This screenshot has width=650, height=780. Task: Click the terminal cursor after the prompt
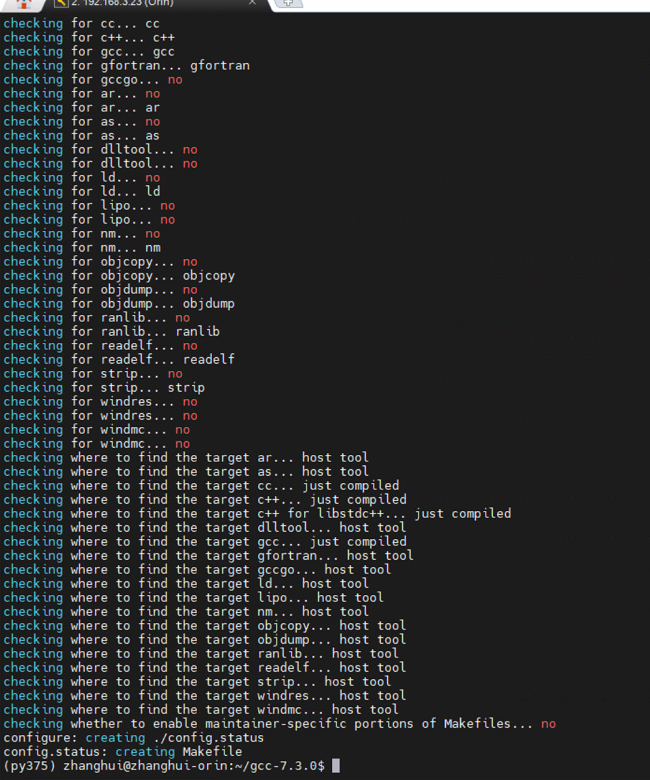336,766
